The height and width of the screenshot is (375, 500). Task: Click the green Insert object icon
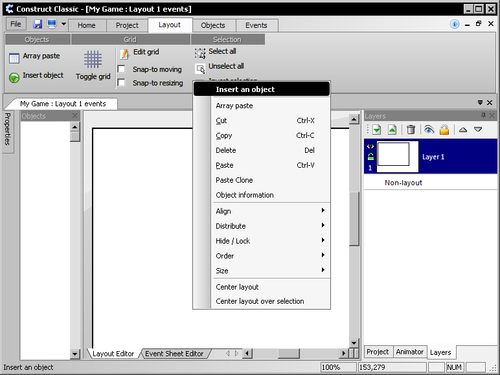[14, 77]
